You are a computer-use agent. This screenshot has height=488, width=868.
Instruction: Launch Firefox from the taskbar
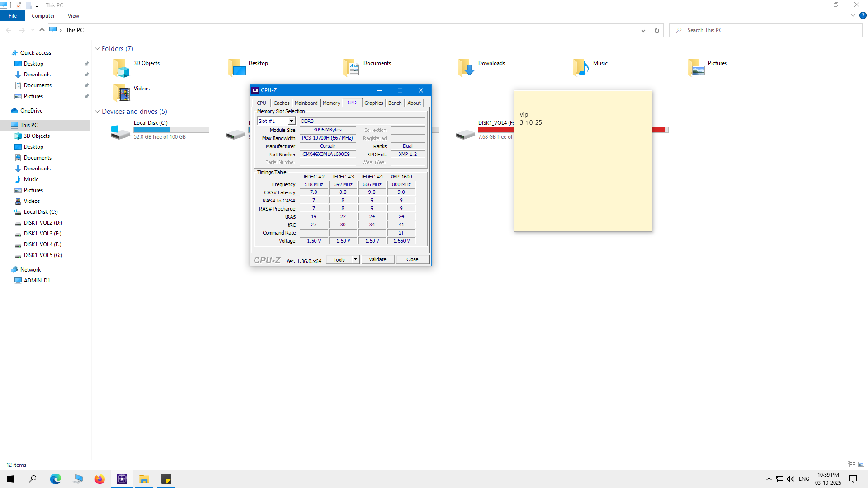99,479
